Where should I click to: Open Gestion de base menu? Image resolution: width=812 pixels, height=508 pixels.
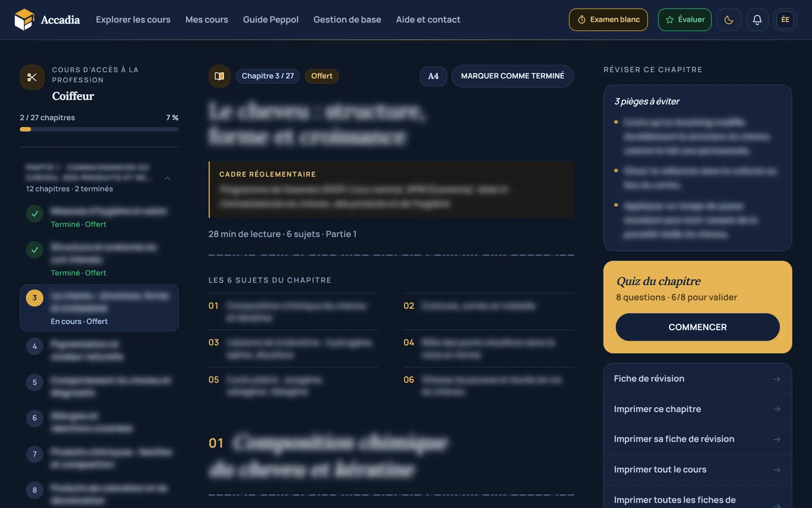coord(347,19)
